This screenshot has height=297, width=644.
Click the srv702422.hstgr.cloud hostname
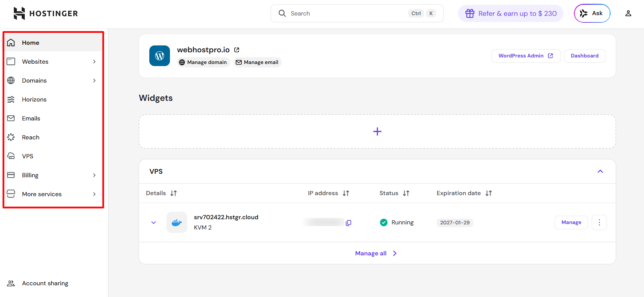226,217
